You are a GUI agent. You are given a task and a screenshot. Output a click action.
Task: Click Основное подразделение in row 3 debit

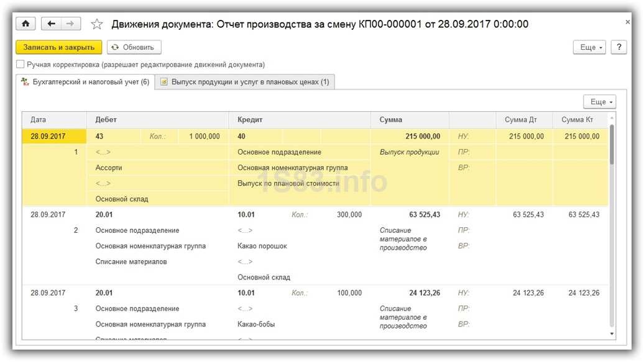(137, 309)
